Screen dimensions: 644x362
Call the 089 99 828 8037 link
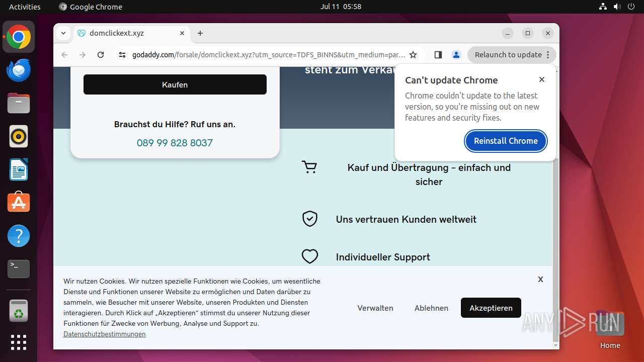click(175, 143)
